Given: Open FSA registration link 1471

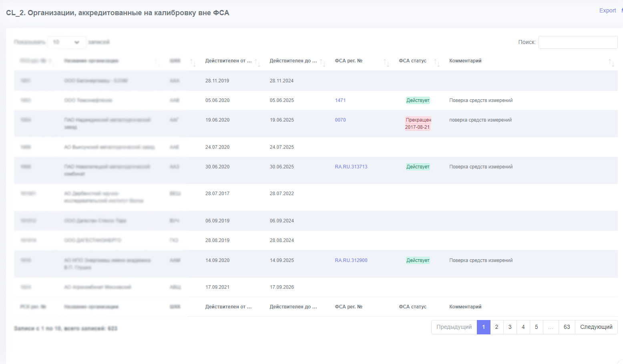Looking at the screenshot, I should pos(340,100).
